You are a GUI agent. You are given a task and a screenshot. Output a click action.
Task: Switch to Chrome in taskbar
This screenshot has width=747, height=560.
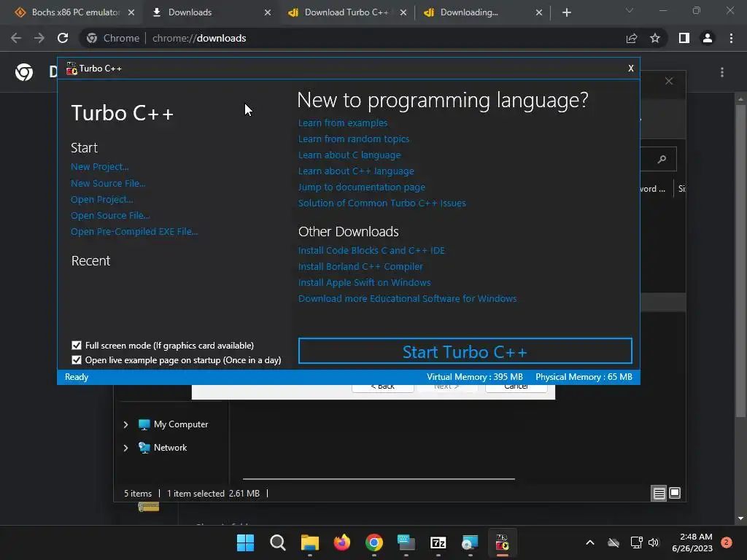tap(374, 542)
